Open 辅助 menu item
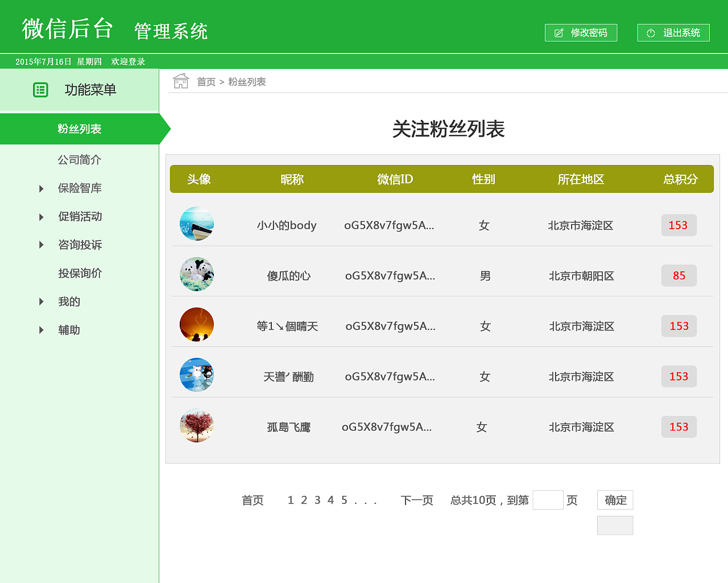This screenshot has height=583, width=728. tap(69, 330)
